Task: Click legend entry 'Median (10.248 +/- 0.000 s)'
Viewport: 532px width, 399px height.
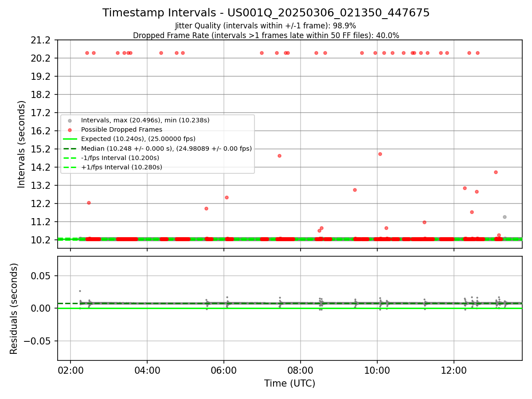Action: (x=166, y=149)
